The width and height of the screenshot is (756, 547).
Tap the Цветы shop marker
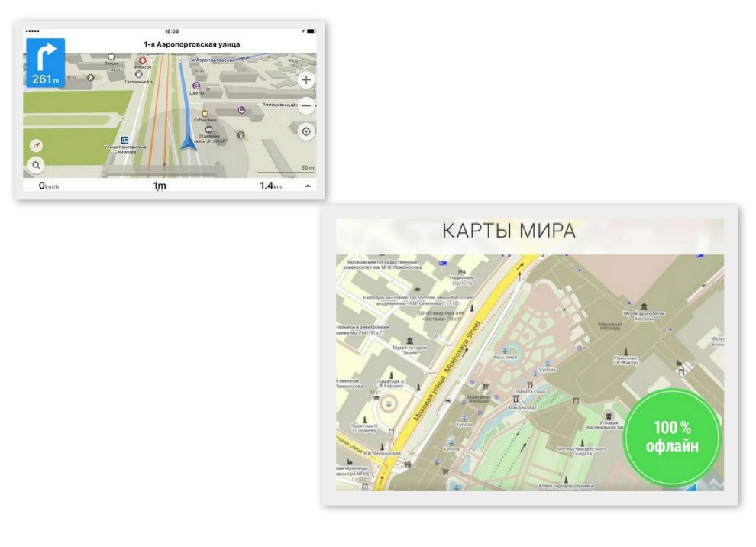point(195,86)
